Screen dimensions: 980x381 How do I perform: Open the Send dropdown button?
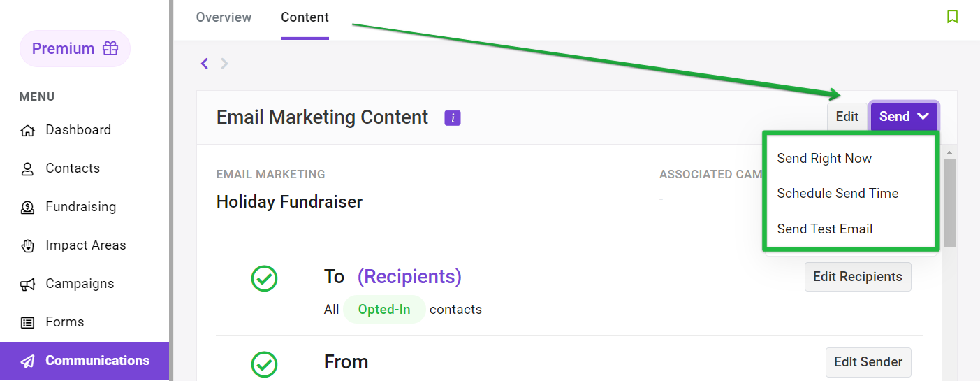pos(904,117)
